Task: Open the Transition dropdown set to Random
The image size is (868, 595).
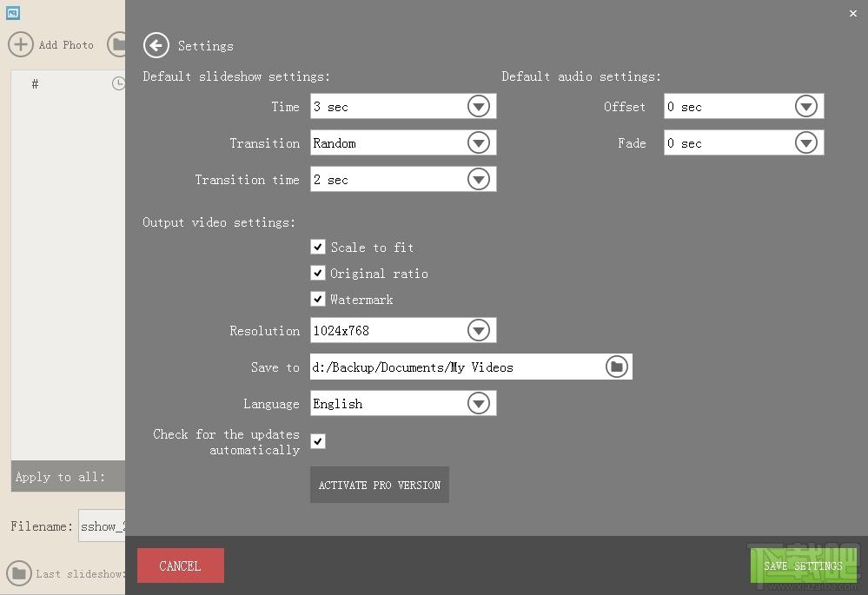Action: pos(403,142)
